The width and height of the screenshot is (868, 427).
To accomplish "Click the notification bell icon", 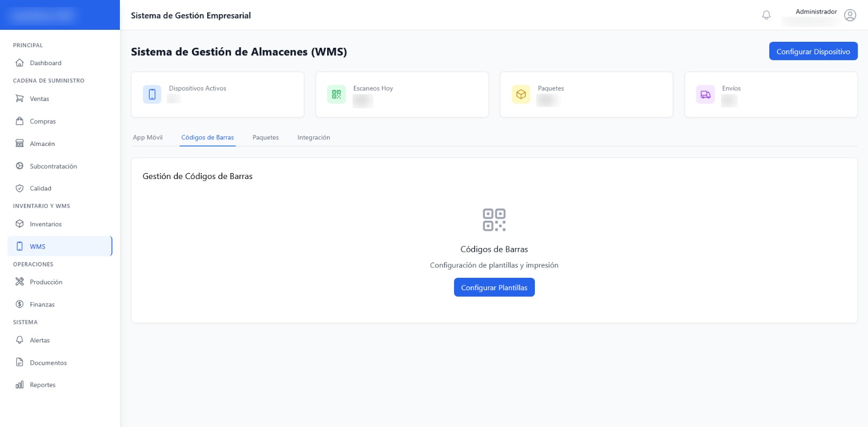I will pyautogui.click(x=766, y=15).
